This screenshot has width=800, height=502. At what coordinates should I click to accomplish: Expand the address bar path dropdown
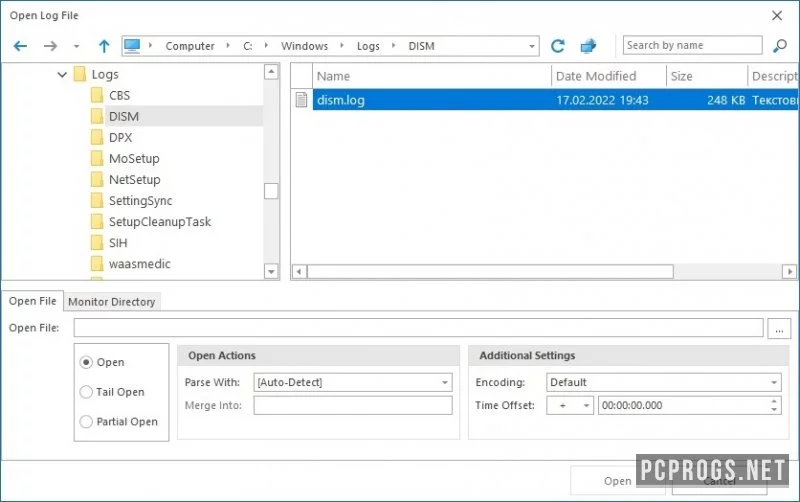click(532, 46)
